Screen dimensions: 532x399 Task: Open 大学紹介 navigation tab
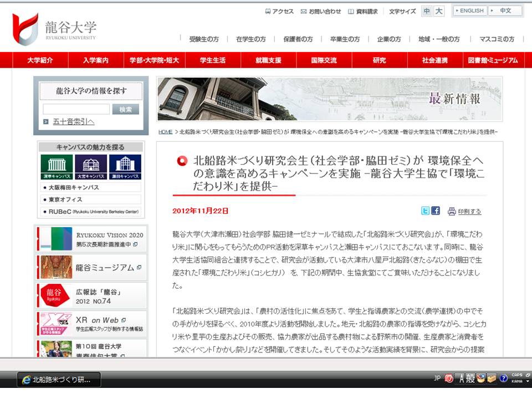click(x=40, y=60)
